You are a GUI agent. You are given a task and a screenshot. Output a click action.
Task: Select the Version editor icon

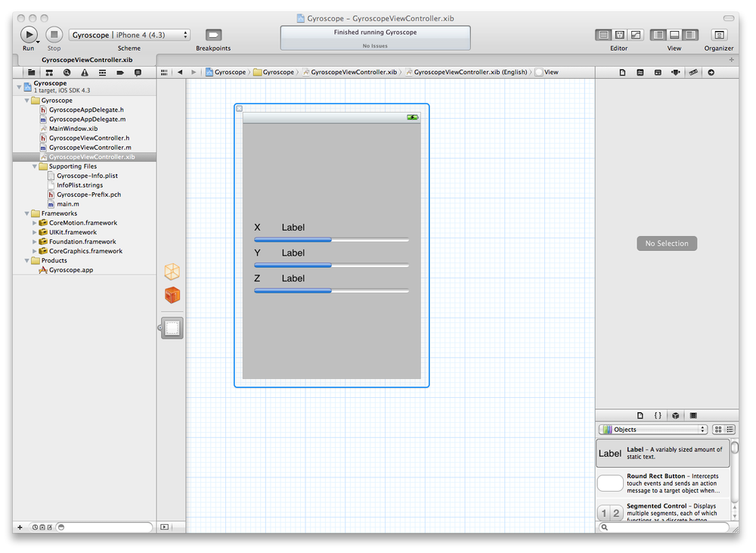click(x=637, y=35)
